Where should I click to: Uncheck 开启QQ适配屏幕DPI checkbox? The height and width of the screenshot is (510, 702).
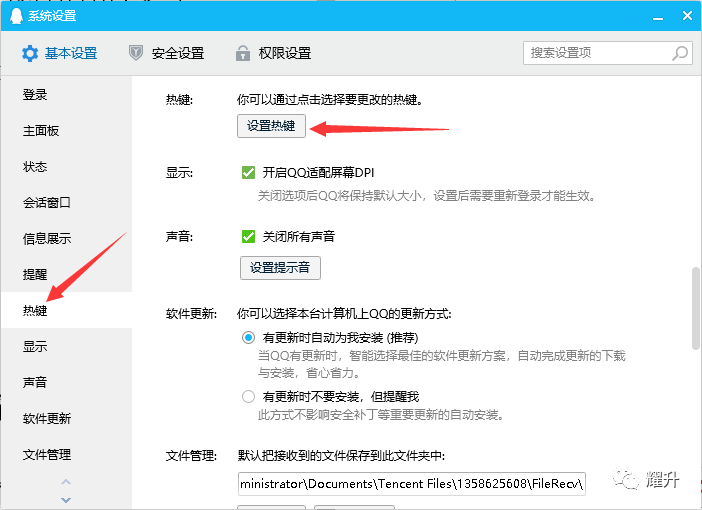coord(248,172)
